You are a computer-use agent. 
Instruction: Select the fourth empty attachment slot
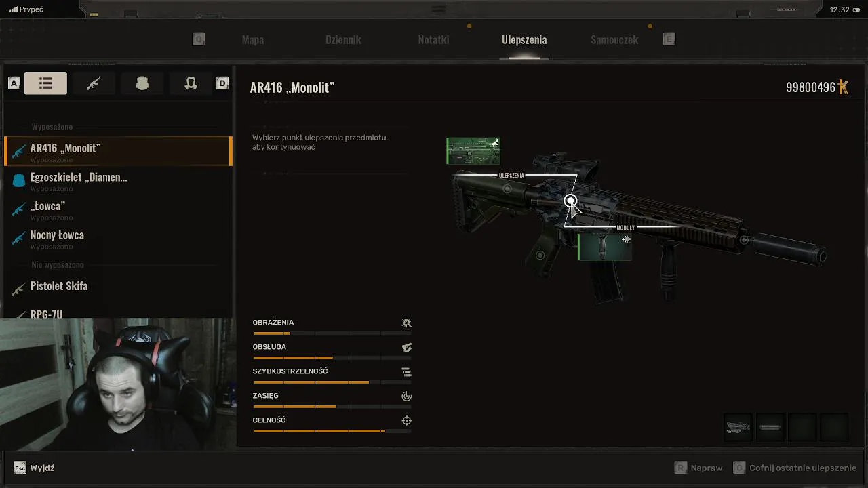(834, 428)
